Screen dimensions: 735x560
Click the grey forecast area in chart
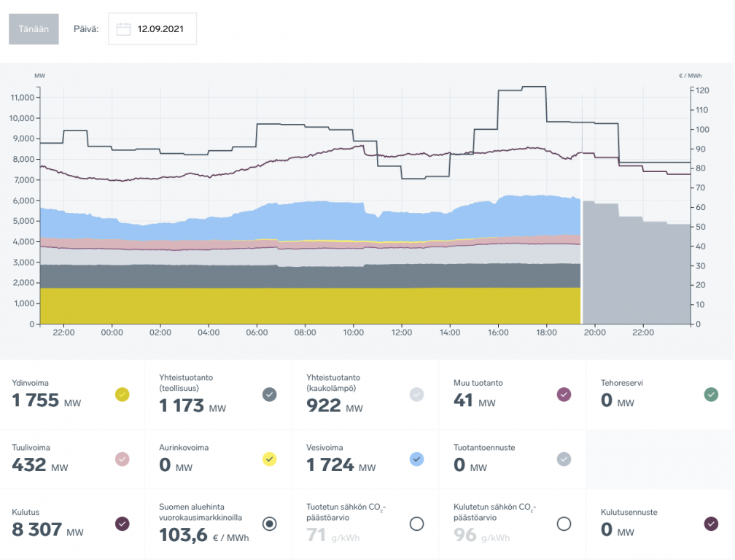(634, 277)
